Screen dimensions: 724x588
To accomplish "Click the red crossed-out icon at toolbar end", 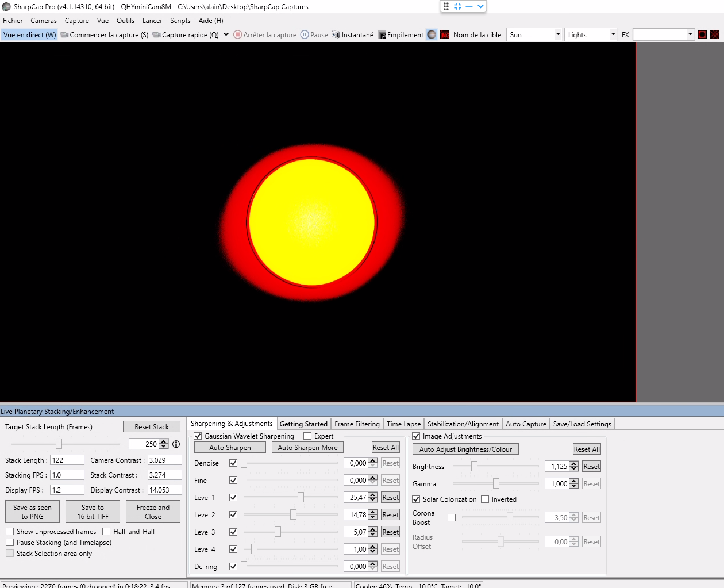I will tap(715, 34).
